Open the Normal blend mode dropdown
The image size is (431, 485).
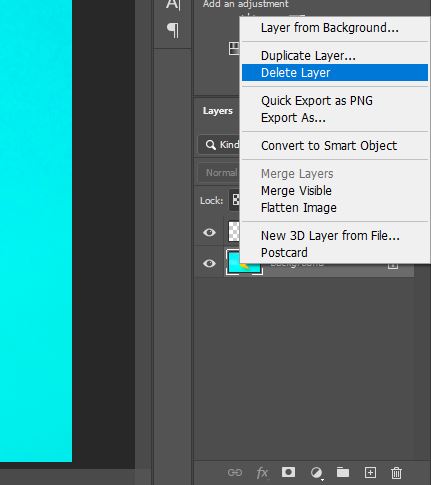click(x=219, y=173)
